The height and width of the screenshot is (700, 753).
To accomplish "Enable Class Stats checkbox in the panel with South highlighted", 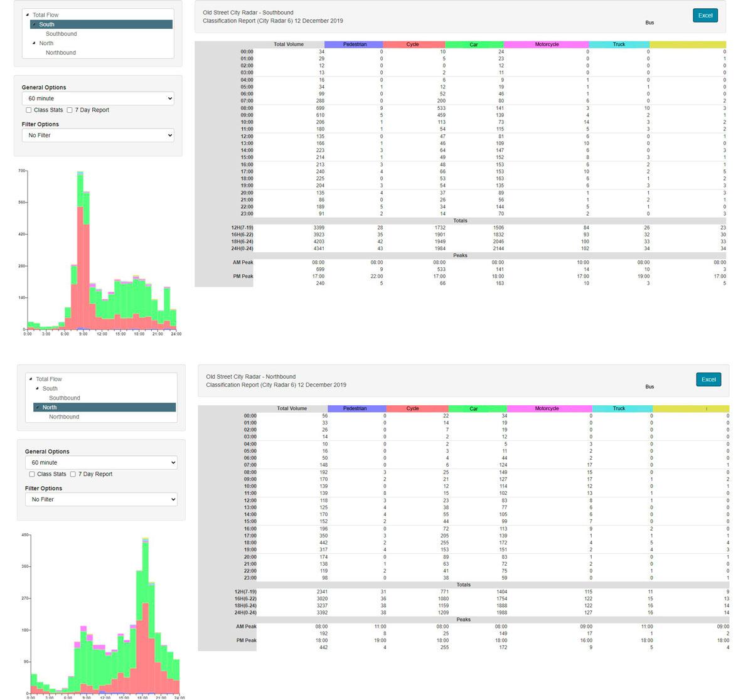I will click(x=29, y=110).
